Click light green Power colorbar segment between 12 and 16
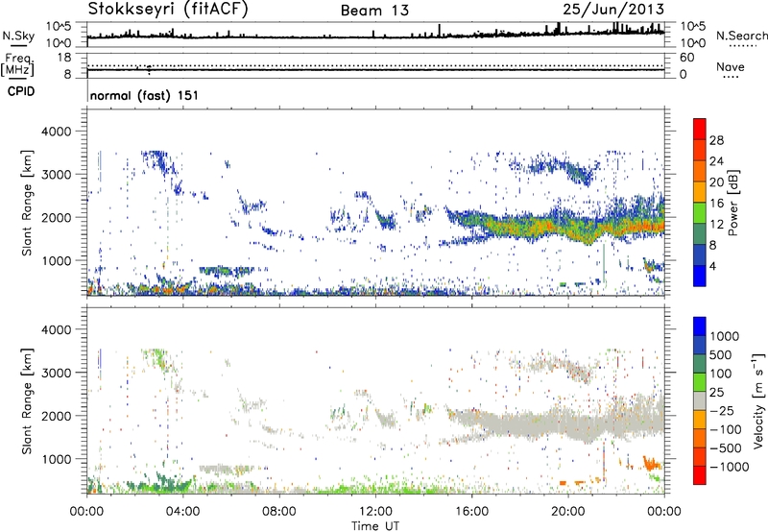Screen dimensions: 768x532 tap(700, 213)
